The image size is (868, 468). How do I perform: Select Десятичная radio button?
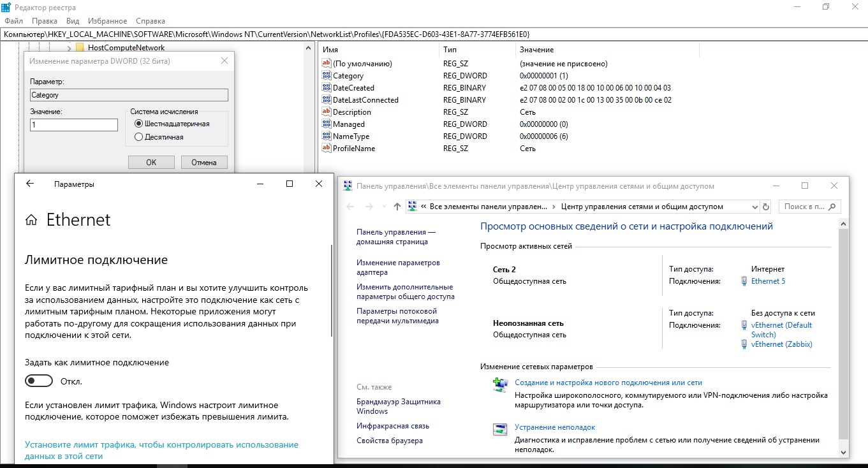click(138, 137)
